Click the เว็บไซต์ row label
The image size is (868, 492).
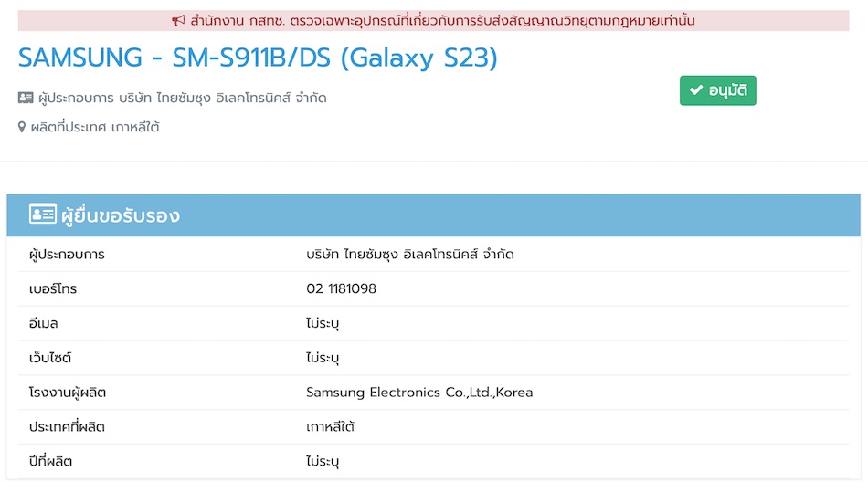(50, 358)
